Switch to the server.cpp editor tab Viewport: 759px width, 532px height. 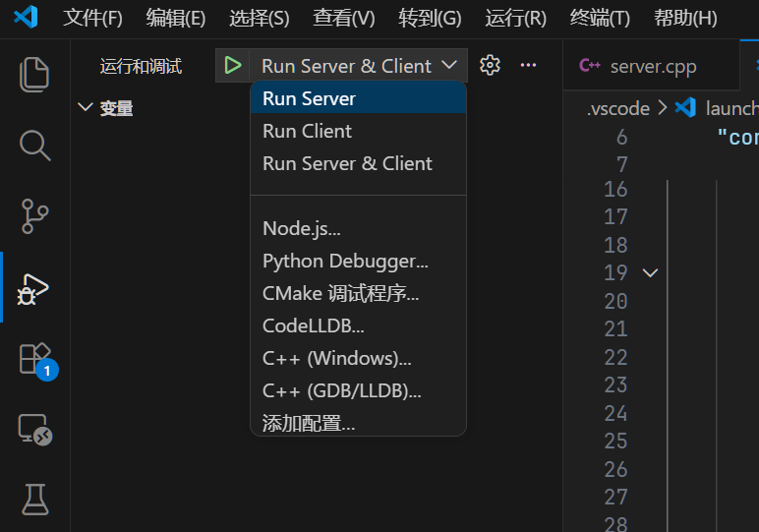tap(652, 65)
